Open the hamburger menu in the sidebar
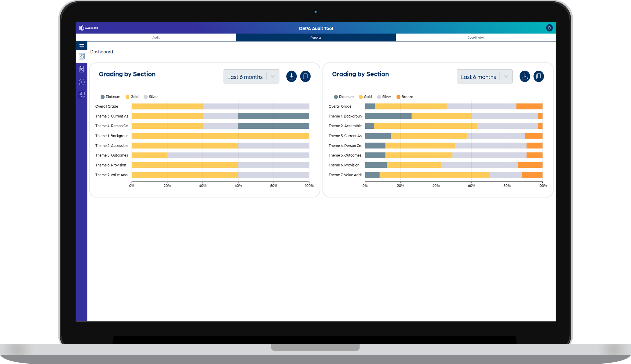The height and width of the screenshot is (364, 631). [x=82, y=46]
